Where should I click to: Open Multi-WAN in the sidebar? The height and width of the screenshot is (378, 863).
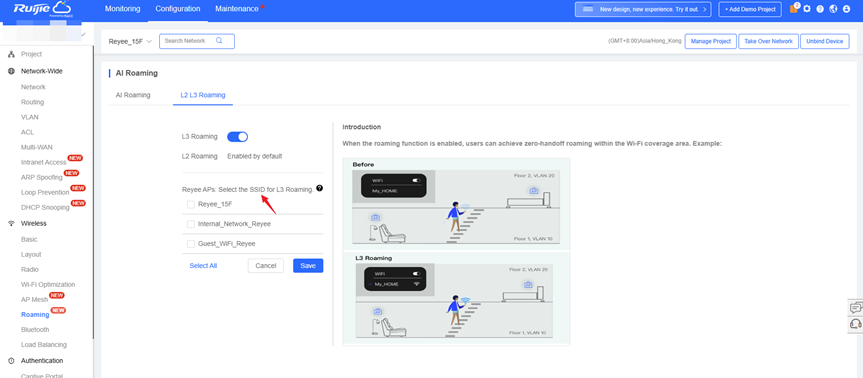[x=36, y=147]
